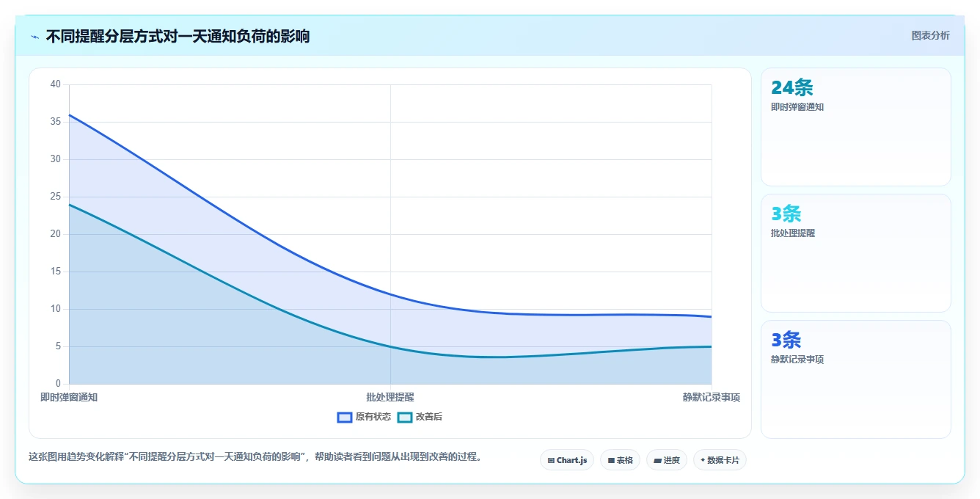Select the Chart.js tag
This screenshot has height=499, width=980.
point(567,460)
